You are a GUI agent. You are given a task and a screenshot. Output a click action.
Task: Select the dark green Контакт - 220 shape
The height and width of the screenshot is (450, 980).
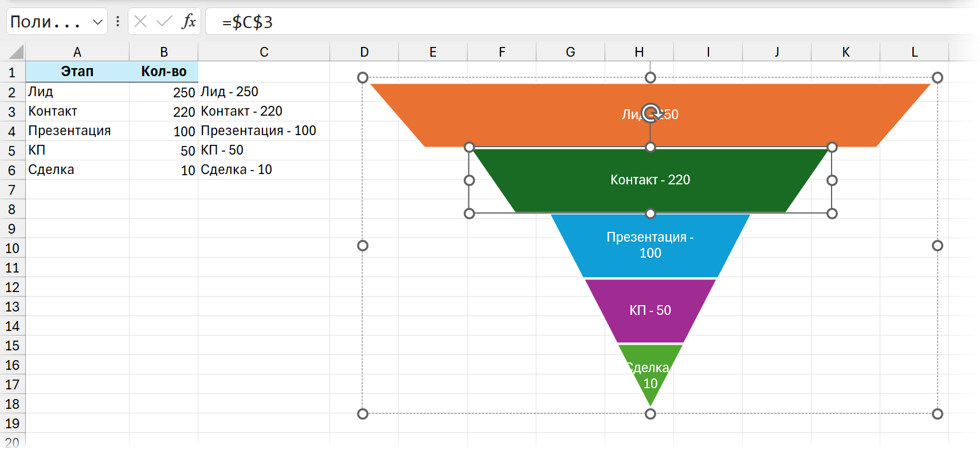pyautogui.click(x=650, y=180)
